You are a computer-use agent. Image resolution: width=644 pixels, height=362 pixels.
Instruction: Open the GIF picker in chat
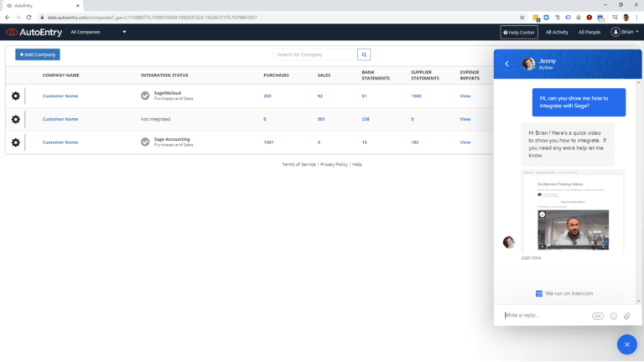point(597,316)
